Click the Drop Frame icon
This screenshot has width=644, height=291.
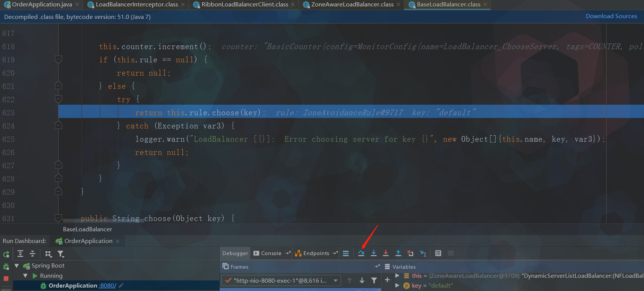pos(410,253)
